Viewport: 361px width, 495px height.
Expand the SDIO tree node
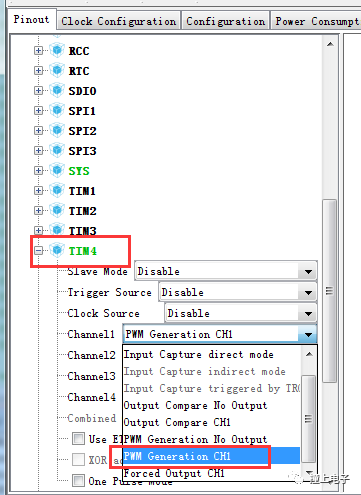tap(39, 91)
